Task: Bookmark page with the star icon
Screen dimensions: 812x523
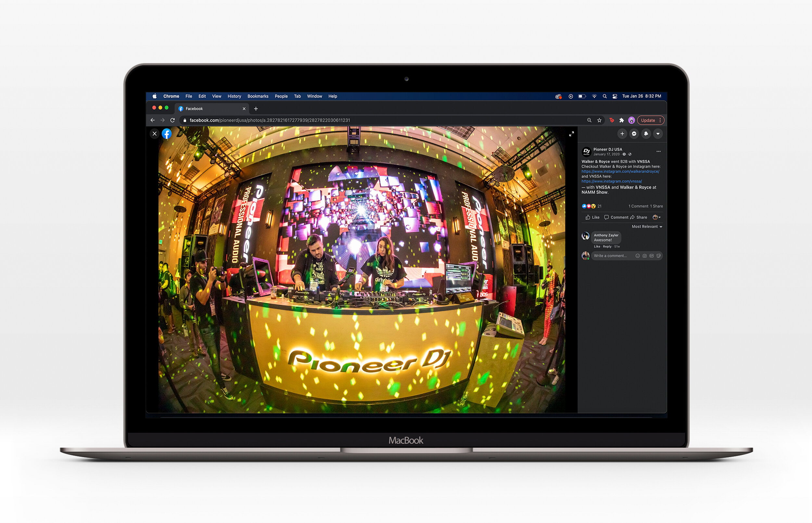Action: coord(599,120)
